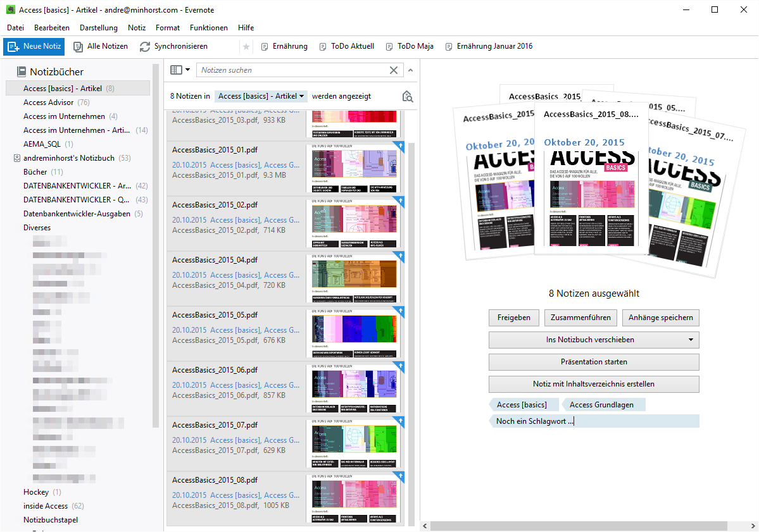
Task: Click Notiz mit Inhaltsverzeichnis erstellen
Action: coord(594,384)
